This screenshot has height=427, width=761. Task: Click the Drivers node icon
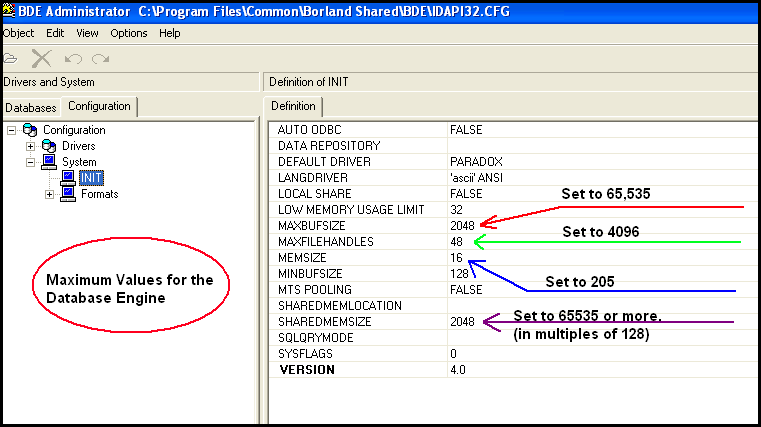point(49,146)
